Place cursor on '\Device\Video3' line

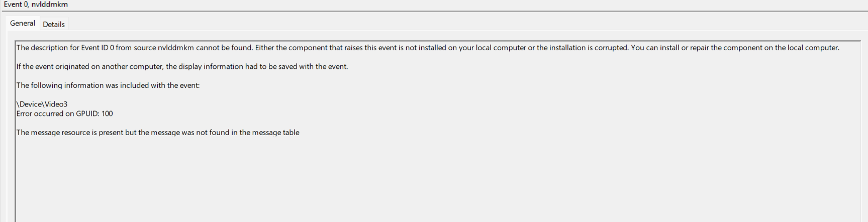click(x=42, y=104)
